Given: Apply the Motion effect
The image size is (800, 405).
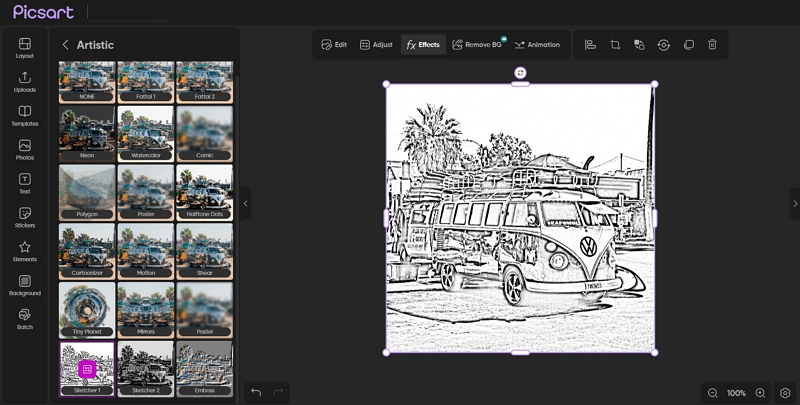Looking at the screenshot, I should point(146,251).
